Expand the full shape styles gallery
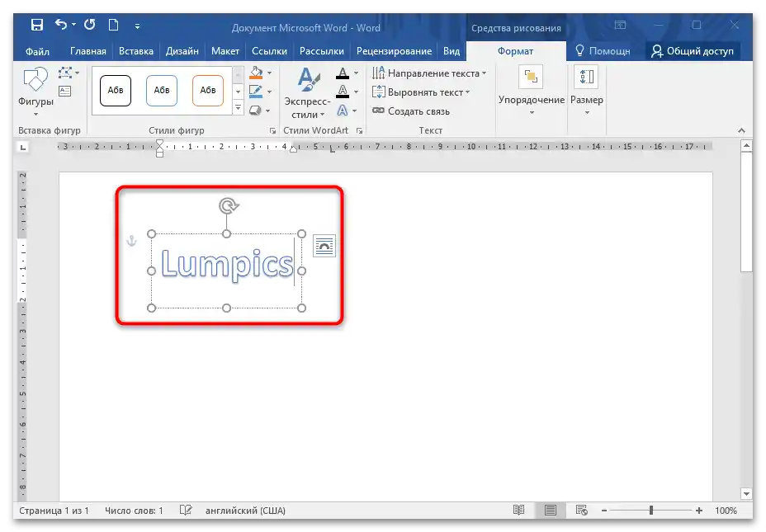 coord(238,107)
